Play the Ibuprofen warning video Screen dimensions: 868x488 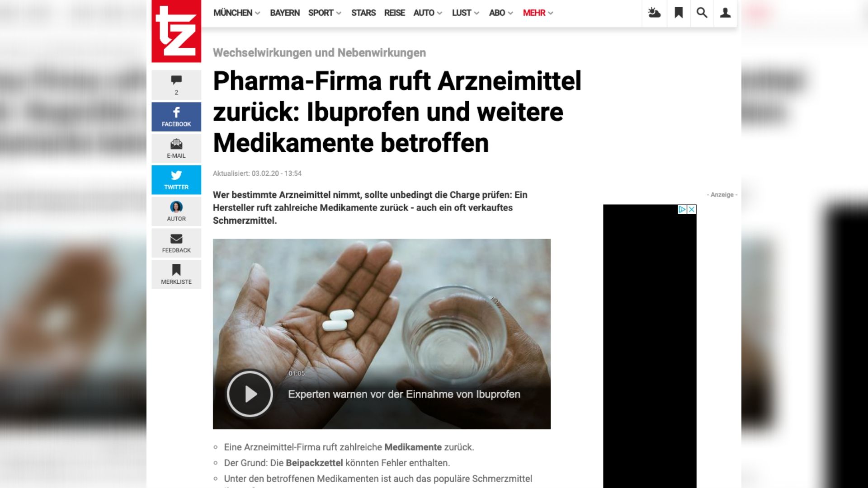[250, 394]
